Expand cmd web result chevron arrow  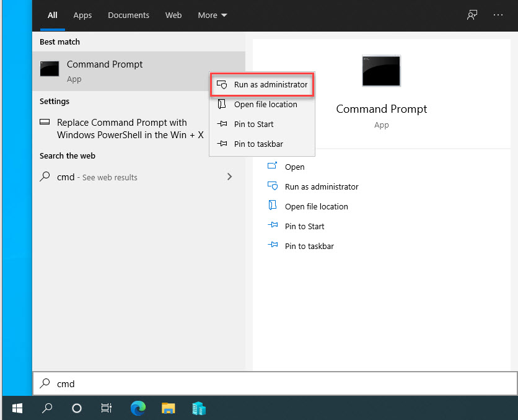230,177
